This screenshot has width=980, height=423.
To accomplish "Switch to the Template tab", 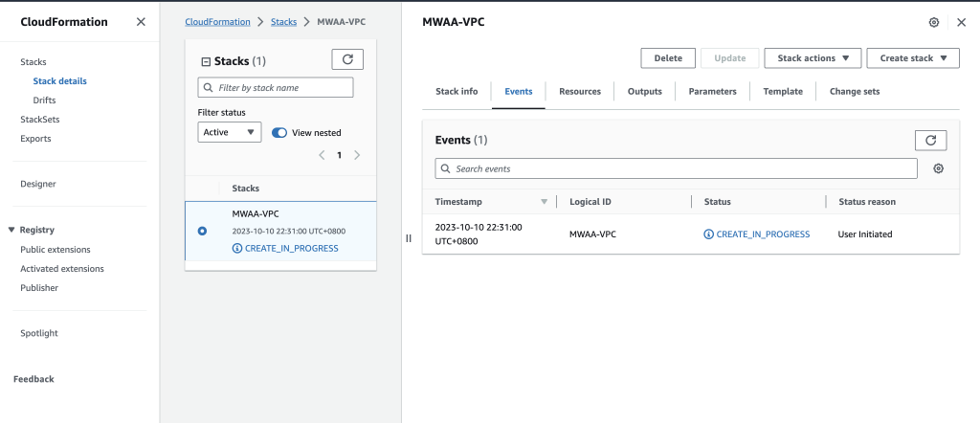I will (x=783, y=91).
